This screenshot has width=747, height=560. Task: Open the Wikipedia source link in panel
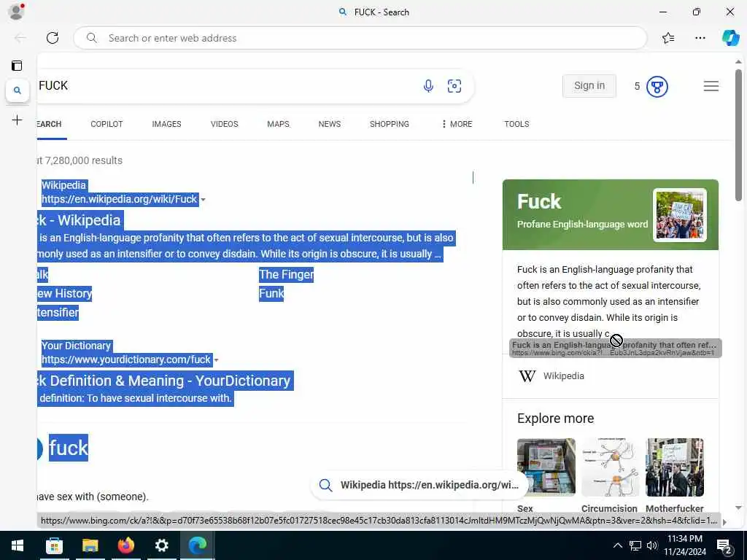564,376
